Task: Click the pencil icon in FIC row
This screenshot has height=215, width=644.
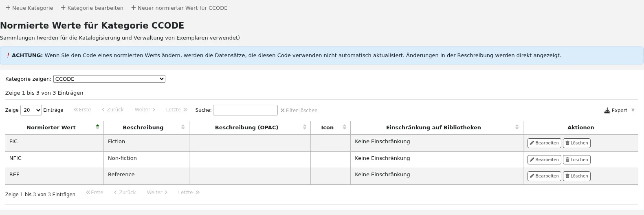Action: [x=532, y=143]
